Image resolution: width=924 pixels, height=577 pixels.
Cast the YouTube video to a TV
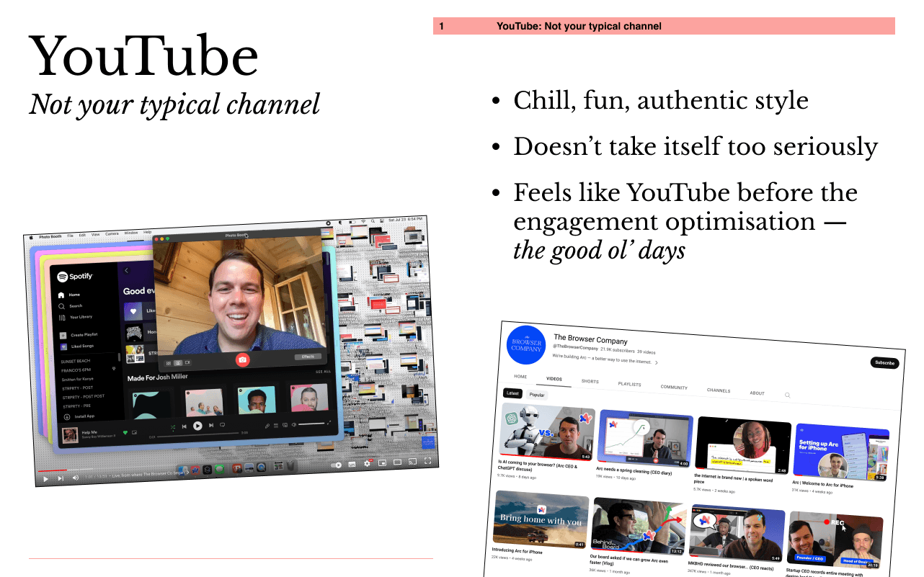[x=412, y=461]
